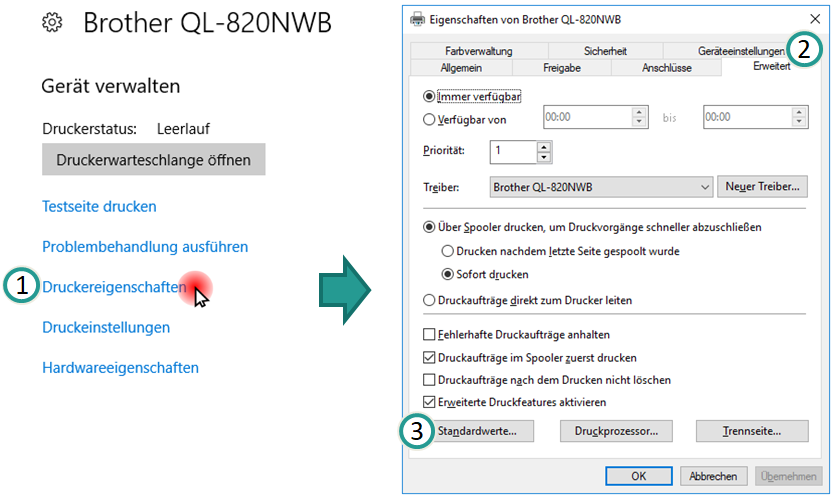
Task: Click the Brother QL-820NWB page title
Action: tap(208, 23)
